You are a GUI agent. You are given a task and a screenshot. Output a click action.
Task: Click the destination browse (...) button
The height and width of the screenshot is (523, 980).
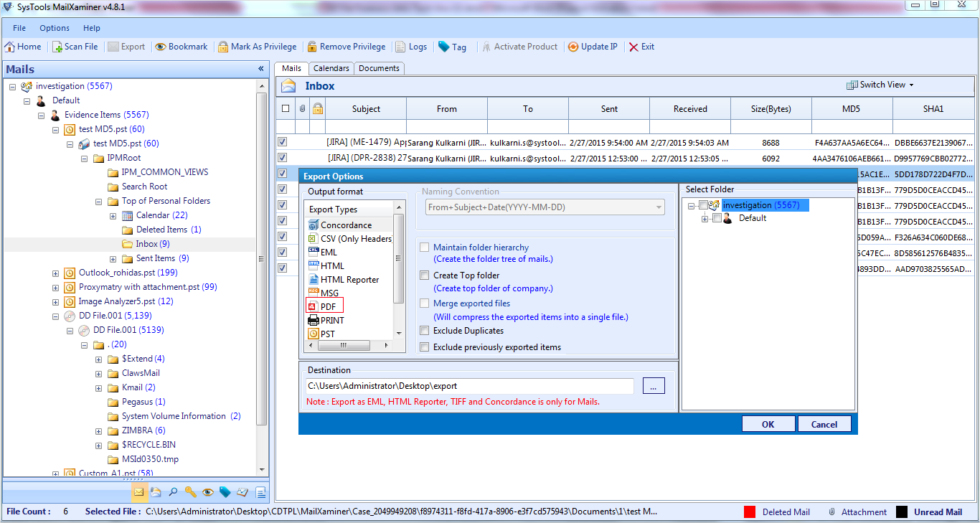coord(654,386)
